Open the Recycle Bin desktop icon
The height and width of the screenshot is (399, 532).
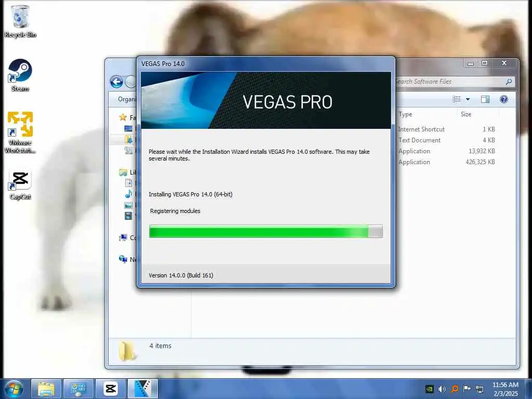pyautogui.click(x=20, y=21)
